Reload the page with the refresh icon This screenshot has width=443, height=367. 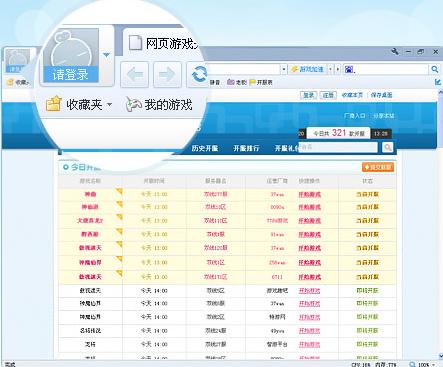coord(199,75)
